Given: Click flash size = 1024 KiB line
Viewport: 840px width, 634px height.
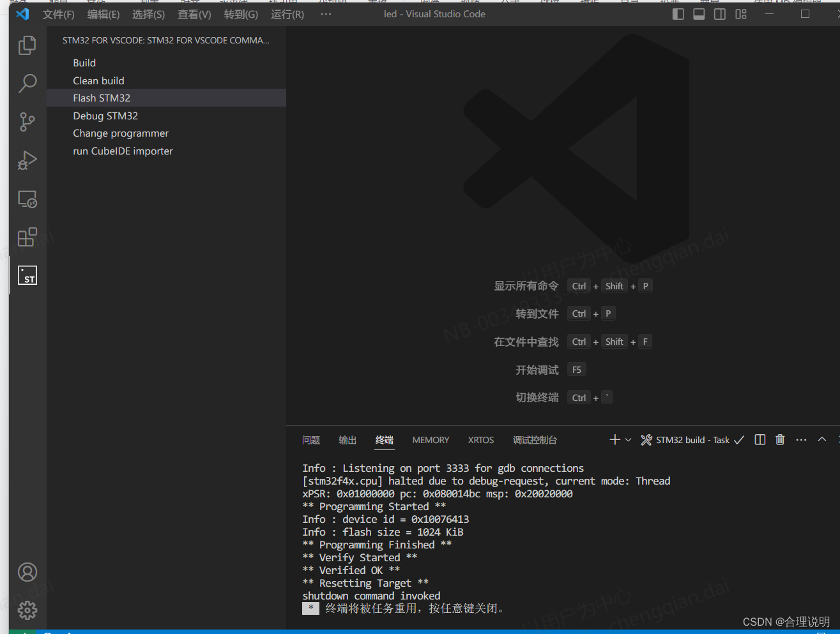Looking at the screenshot, I should tap(383, 532).
